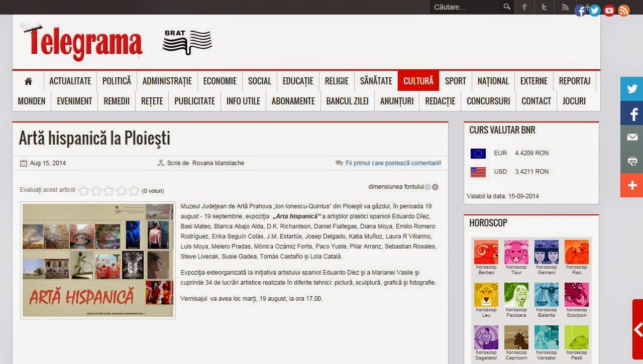Open the Leu horoscope icon
Screen dimensions: 643x364
(x=486, y=295)
